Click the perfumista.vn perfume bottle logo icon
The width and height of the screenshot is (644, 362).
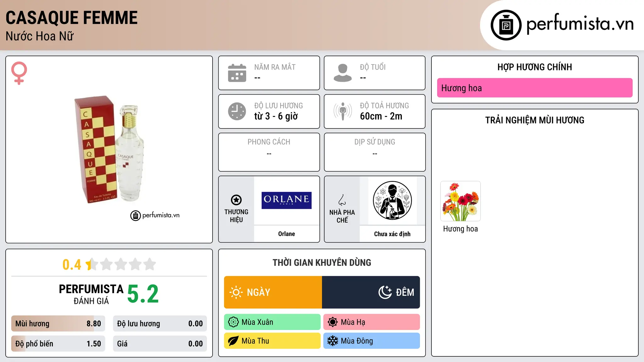pyautogui.click(x=506, y=25)
